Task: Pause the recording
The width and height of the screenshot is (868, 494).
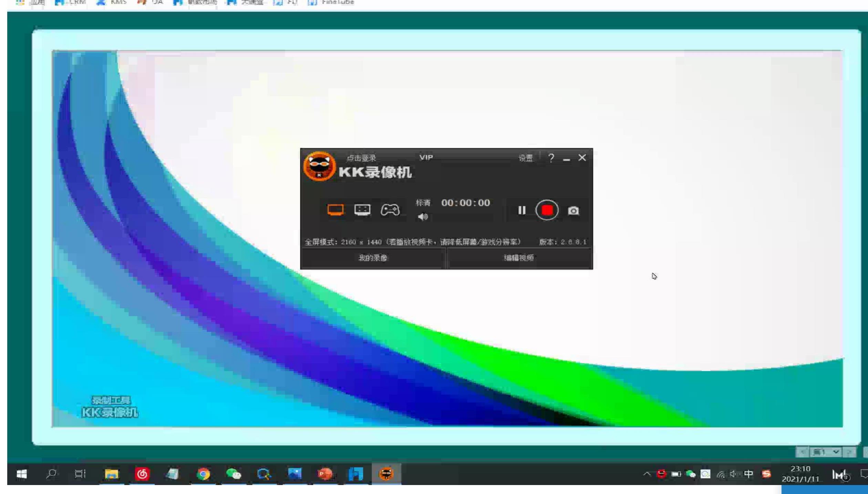Action: click(522, 210)
